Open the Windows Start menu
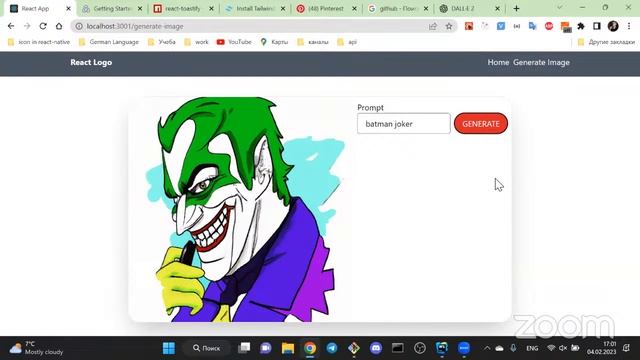Image resolution: width=640 pixels, height=360 pixels. [169, 348]
